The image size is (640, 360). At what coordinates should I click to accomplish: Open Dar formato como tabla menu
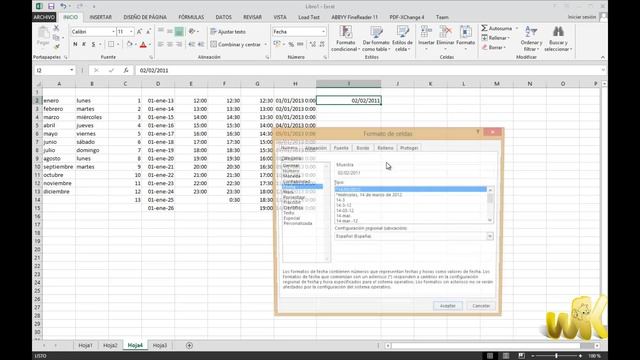376,38
